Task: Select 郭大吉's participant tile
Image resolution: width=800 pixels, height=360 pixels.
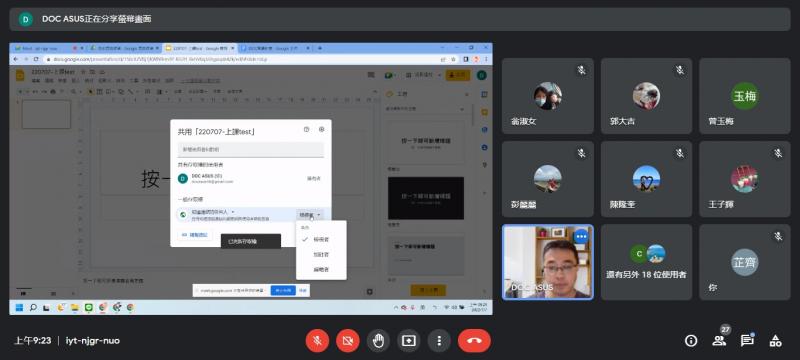Action: (x=646, y=96)
